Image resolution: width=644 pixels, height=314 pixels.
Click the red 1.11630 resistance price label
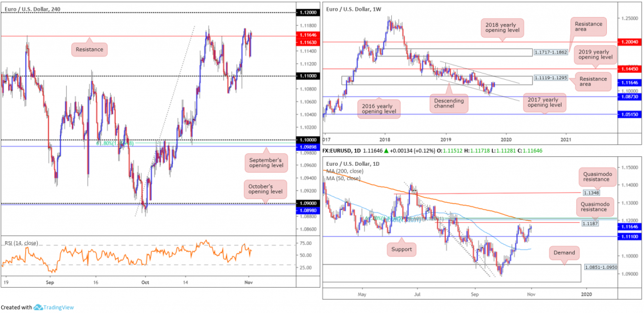[308, 42]
